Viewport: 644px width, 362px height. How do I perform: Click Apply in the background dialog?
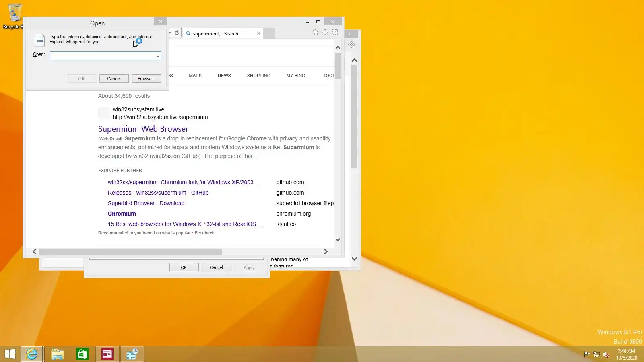pos(249,267)
